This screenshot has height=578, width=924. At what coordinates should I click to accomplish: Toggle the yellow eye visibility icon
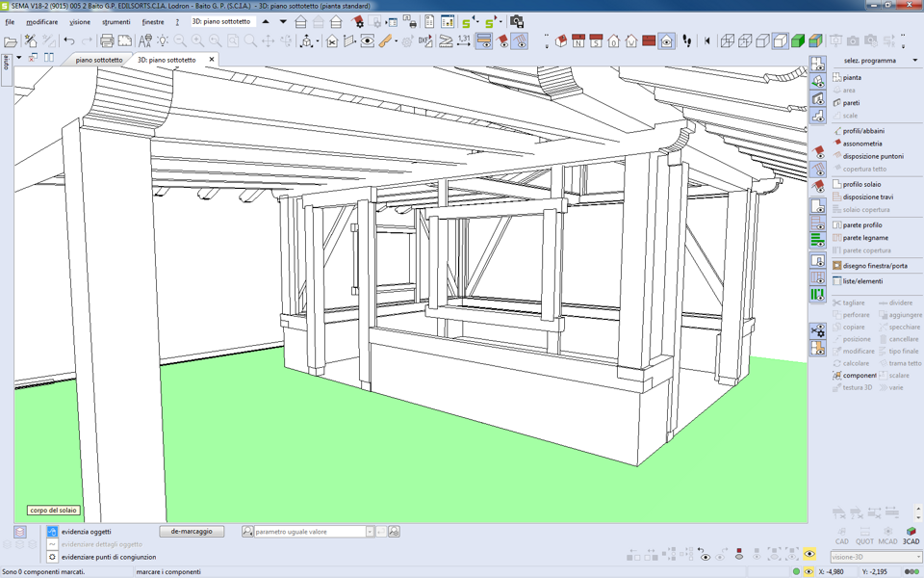(809, 554)
